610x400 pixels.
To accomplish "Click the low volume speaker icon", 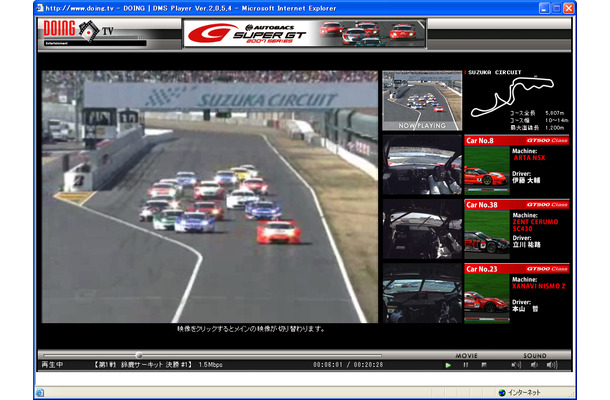I will click(534, 365).
